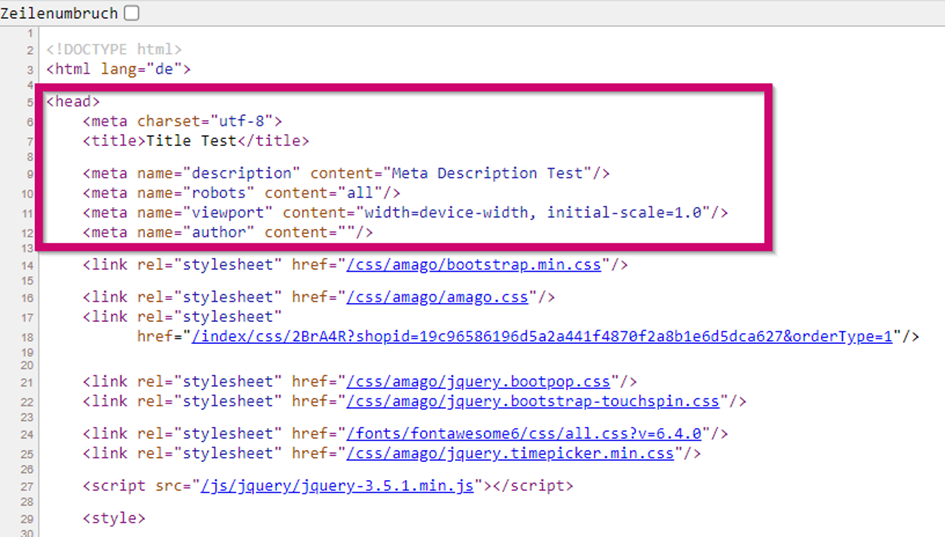The image size is (945, 537).
Task: Enable the Zeilenumbruch checkbox
Action: (x=131, y=13)
